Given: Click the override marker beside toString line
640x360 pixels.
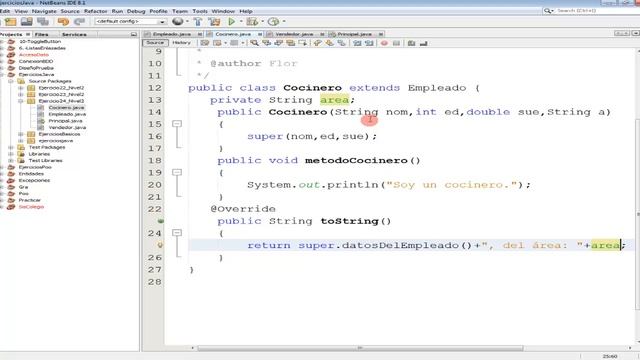Looking at the screenshot, I should click(160, 221).
